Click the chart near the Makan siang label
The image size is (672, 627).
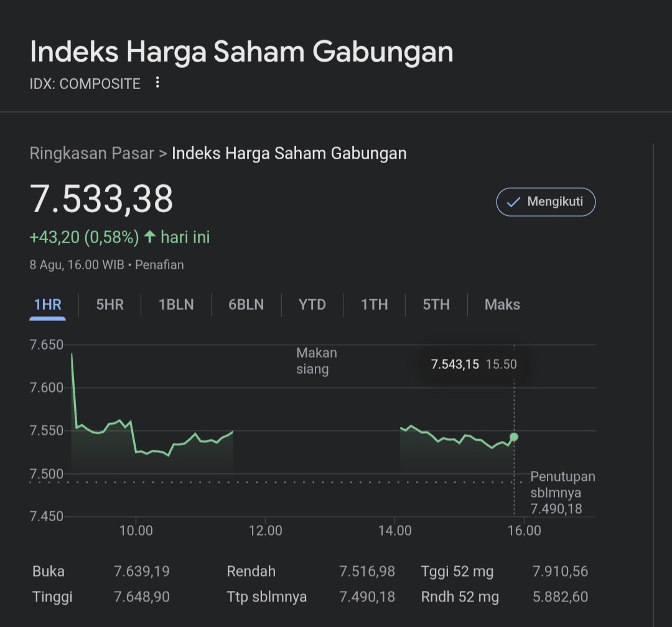point(316,361)
